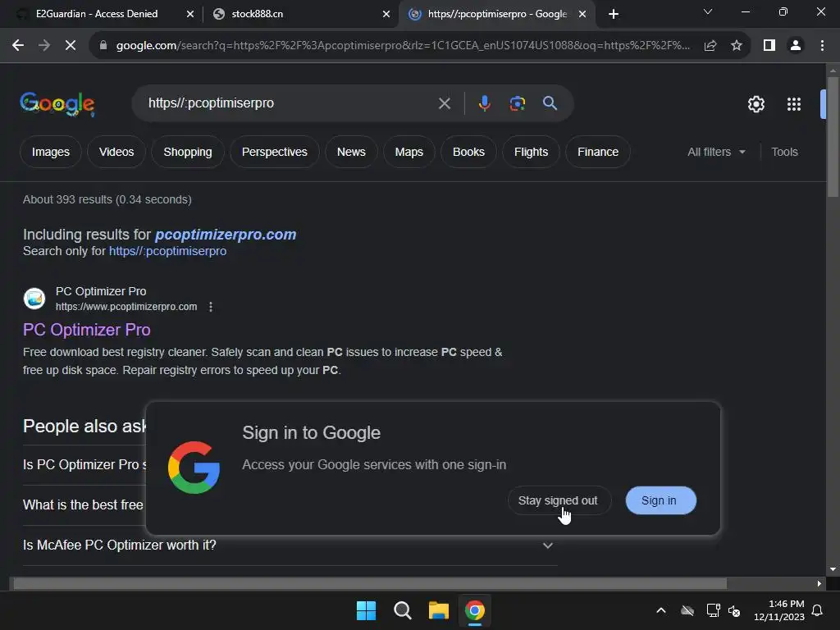The height and width of the screenshot is (630, 840).
Task: Close the stock888.cn tab
Action: point(386,14)
